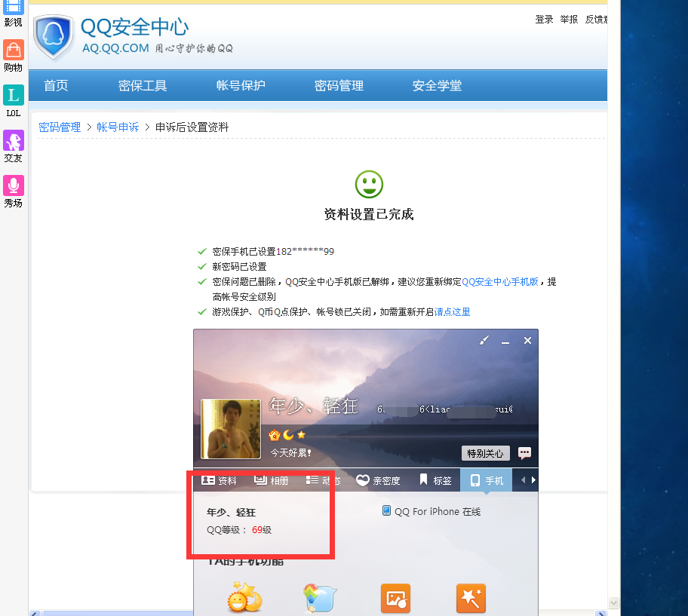Open 帐号保护 in the navigation bar

241,85
